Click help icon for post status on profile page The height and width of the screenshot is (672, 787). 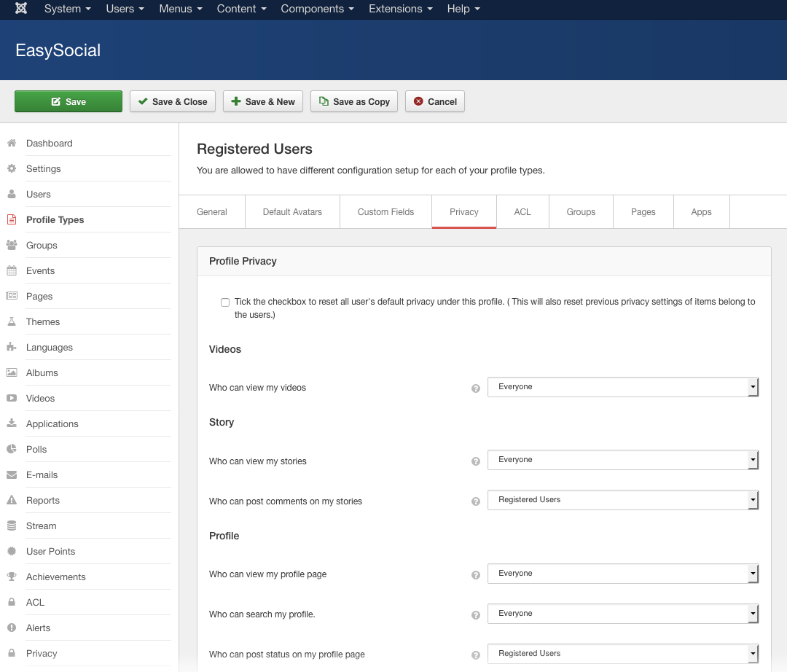pos(476,655)
